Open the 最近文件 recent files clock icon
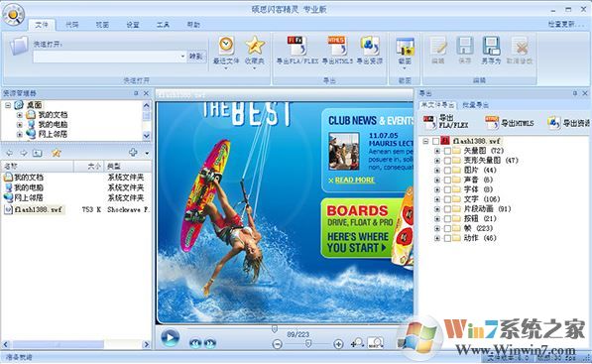This screenshot has width=592, height=364. [x=226, y=45]
